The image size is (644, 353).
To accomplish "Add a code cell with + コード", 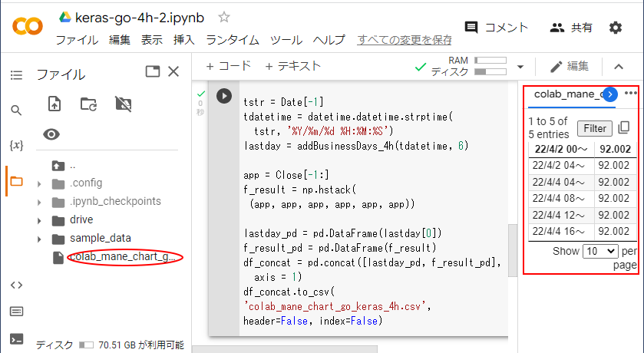I will (229, 66).
